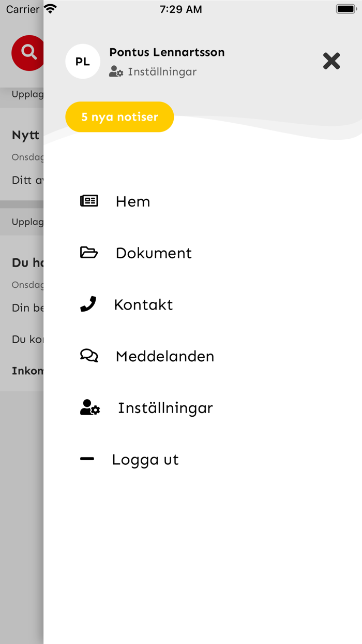362x644 pixels.
Task: Open the Hem menu item
Action: click(133, 201)
